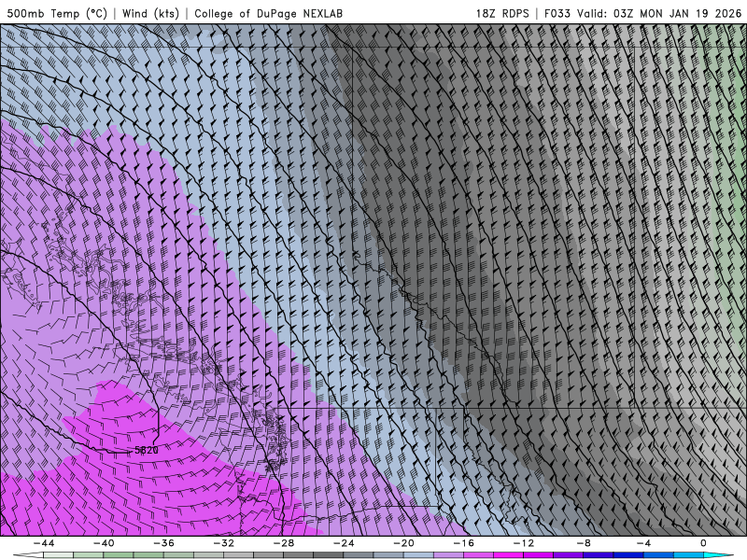The height and width of the screenshot is (560, 747).
Task: Click the "F033" forecast hour text
Action: pos(557,13)
